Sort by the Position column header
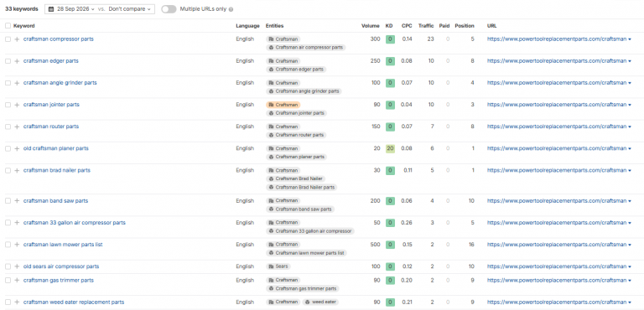Image resolution: width=644 pixels, height=310 pixels. click(x=465, y=26)
